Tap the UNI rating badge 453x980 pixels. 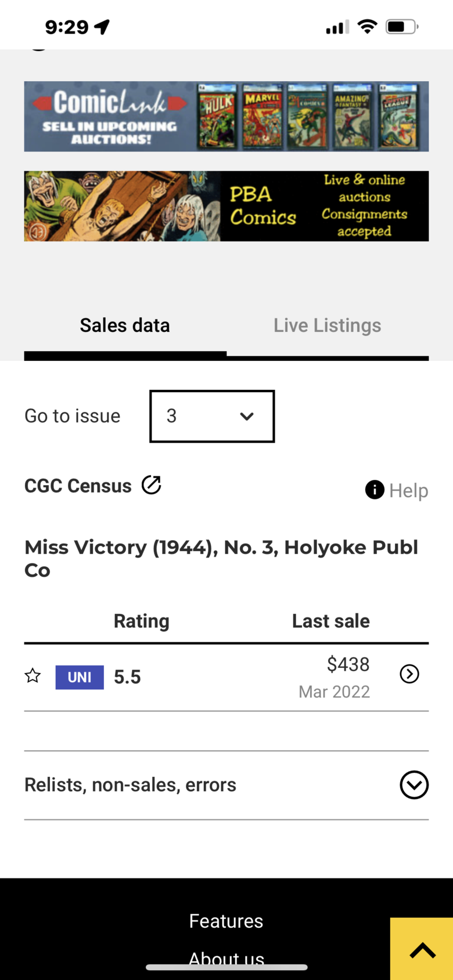[80, 677]
